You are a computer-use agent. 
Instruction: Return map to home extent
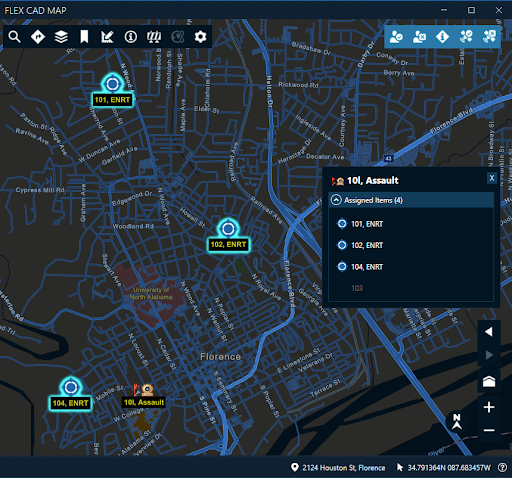(x=489, y=381)
